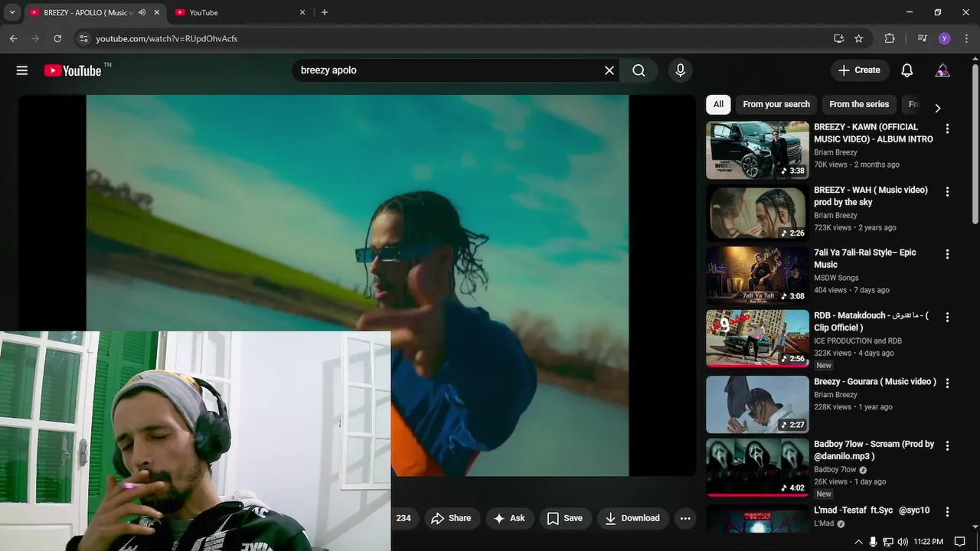Click the search magnifier button
This screenshot has width=980, height=551.
639,70
